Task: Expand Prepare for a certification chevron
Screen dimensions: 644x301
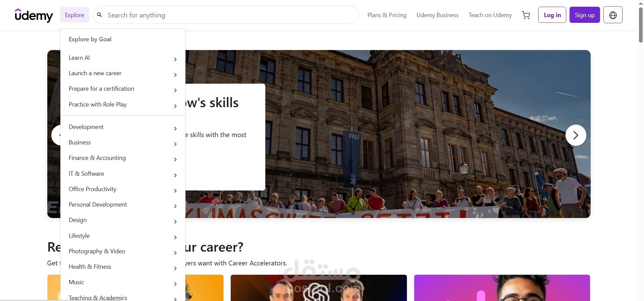Action: (x=175, y=90)
